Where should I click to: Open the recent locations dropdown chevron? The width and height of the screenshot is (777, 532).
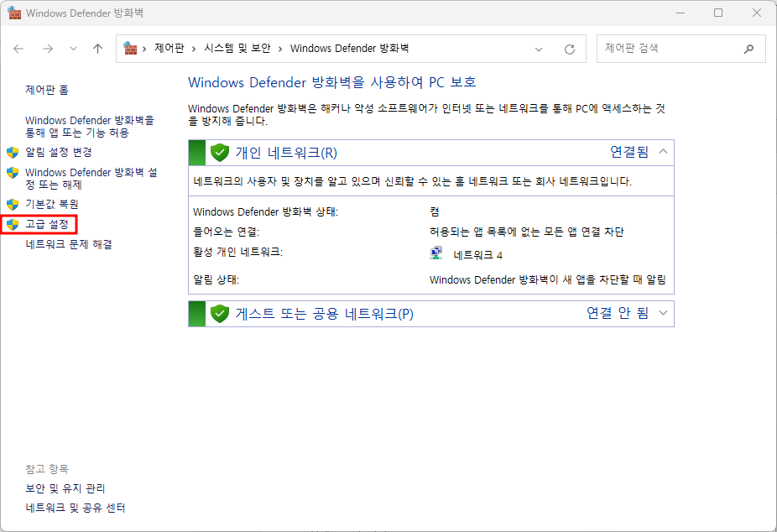click(x=73, y=49)
